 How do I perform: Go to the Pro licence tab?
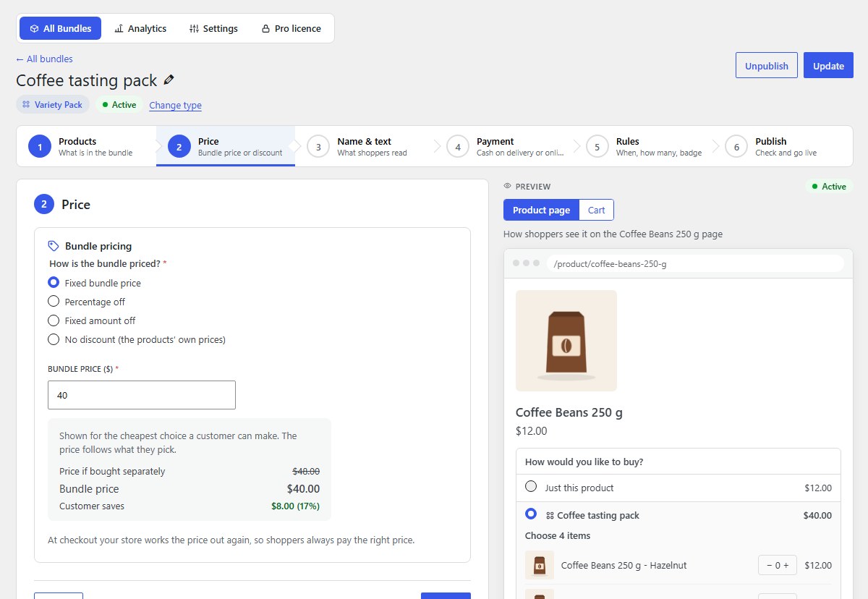291,28
